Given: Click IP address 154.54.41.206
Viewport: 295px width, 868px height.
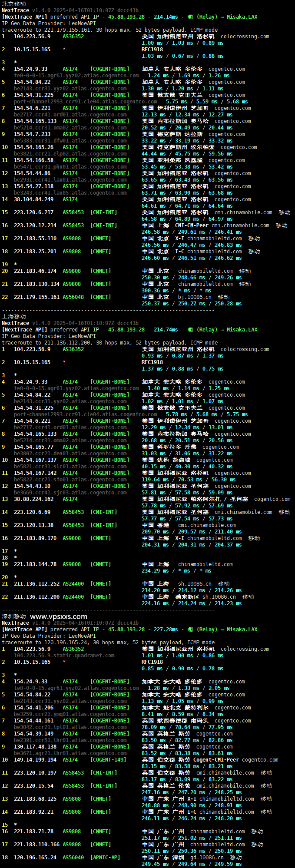Looking at the screenshot, I should [x=33, y=708].
